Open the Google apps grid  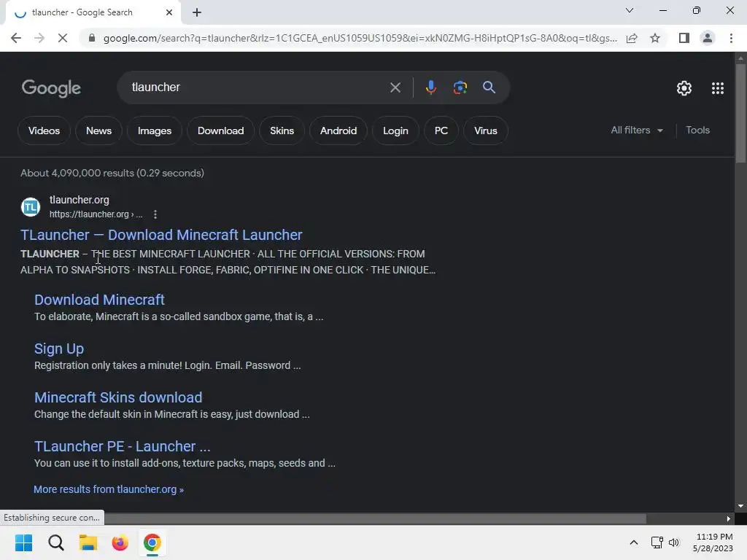click(718, 88)
